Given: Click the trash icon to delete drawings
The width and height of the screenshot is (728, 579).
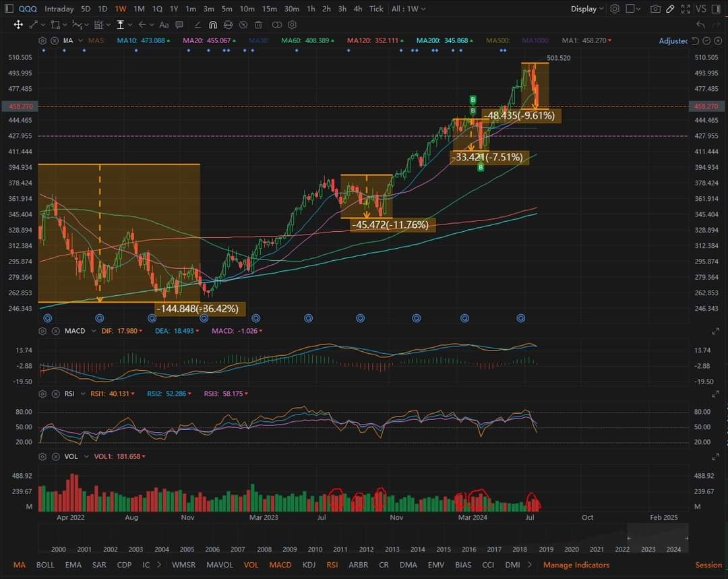Looking at the screenshot, I should pyautogui.click(x=259, y=25).
